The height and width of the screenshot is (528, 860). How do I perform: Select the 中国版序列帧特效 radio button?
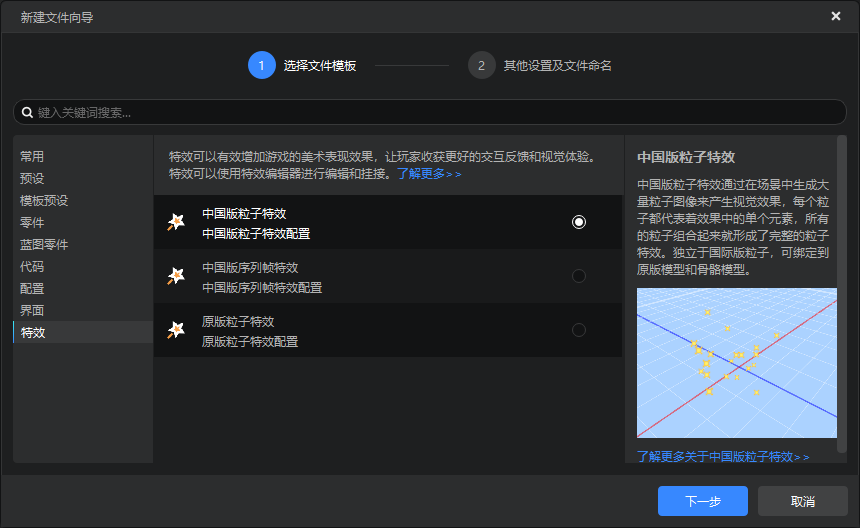tap(579, 276)
